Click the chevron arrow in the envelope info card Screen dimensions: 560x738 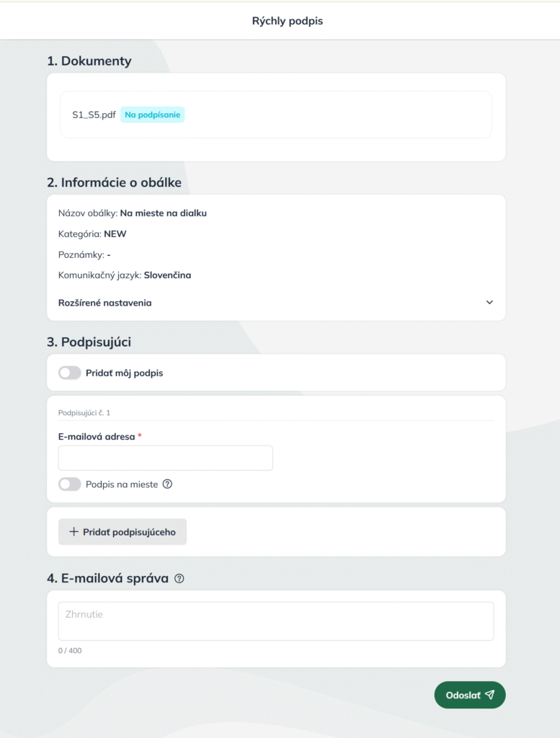(489, 303)
